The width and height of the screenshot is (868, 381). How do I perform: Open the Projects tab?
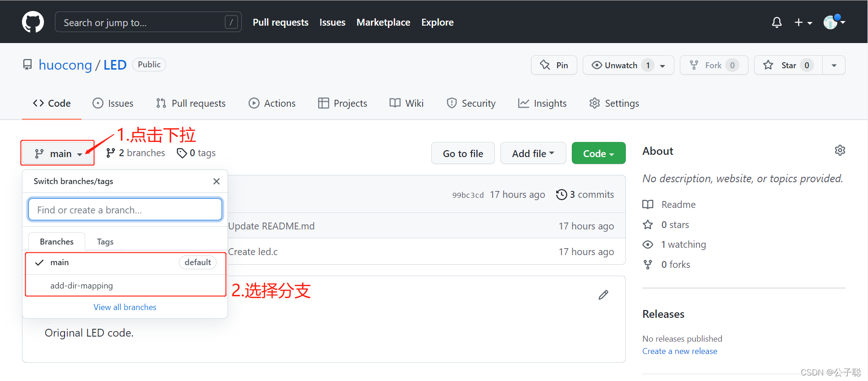pyautogui.click(x=342, y=103)
